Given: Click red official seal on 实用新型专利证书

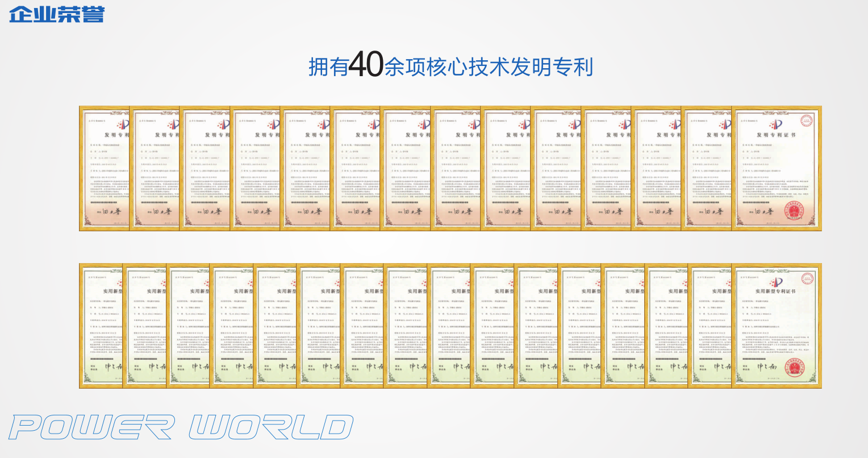Looking at the screenshot, I should [794, 368].
